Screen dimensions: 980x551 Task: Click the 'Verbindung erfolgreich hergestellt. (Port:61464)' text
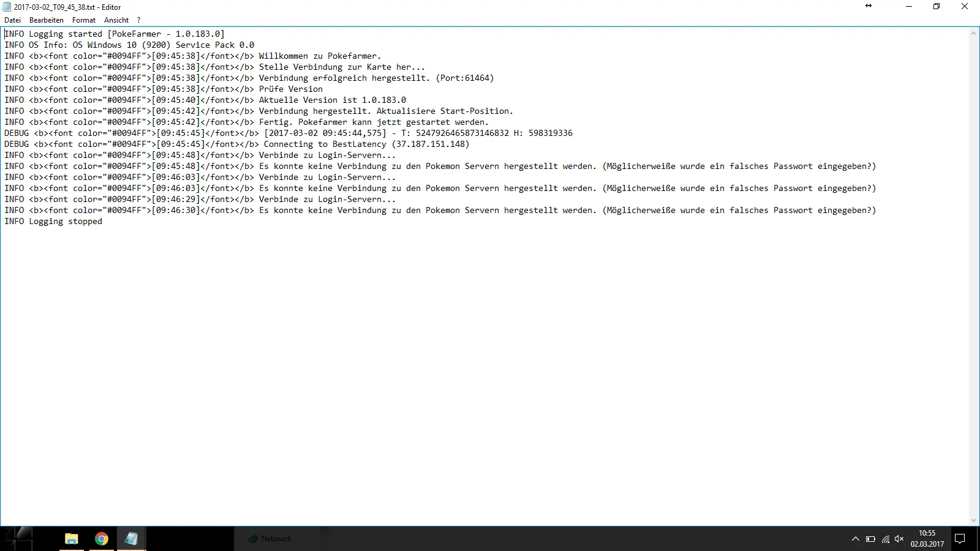click(x=376, y=78)
